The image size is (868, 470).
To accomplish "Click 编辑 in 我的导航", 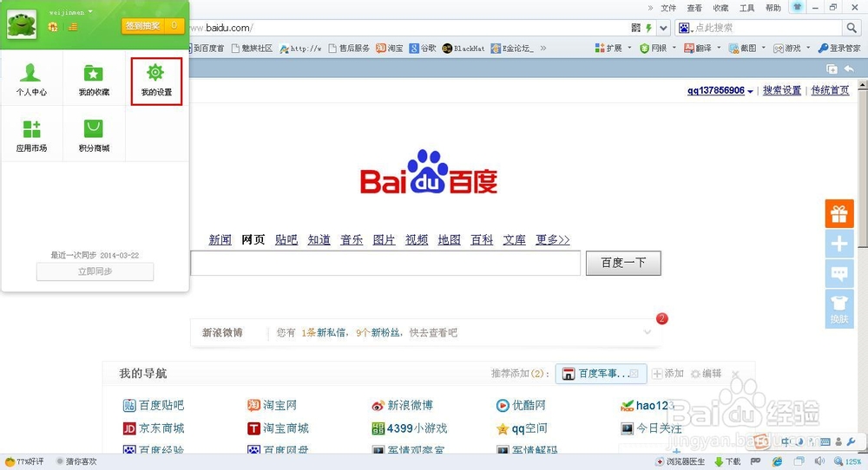I will coord(707,374).
